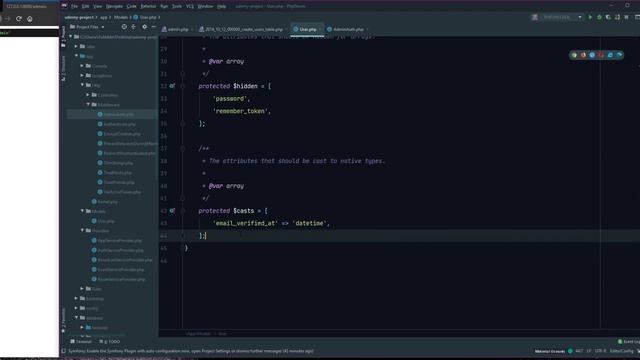640x360 pixels.
Task: Collapse the app folder in project tree
Action: [x=76, y=56]
